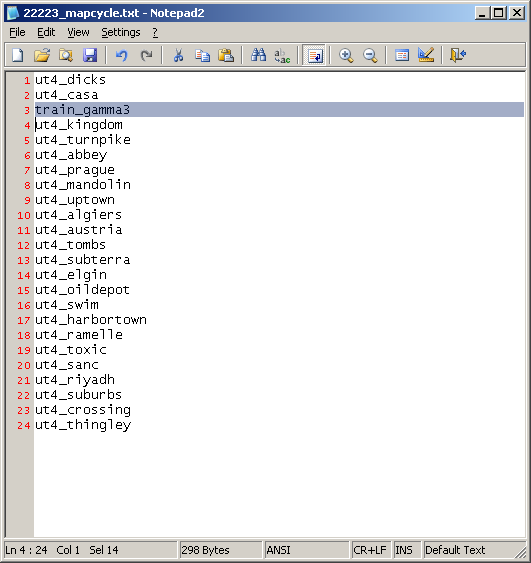Maximize the Notepad2 window
Viewport: 531px width, 563px height.
click(x=499, y=13)
